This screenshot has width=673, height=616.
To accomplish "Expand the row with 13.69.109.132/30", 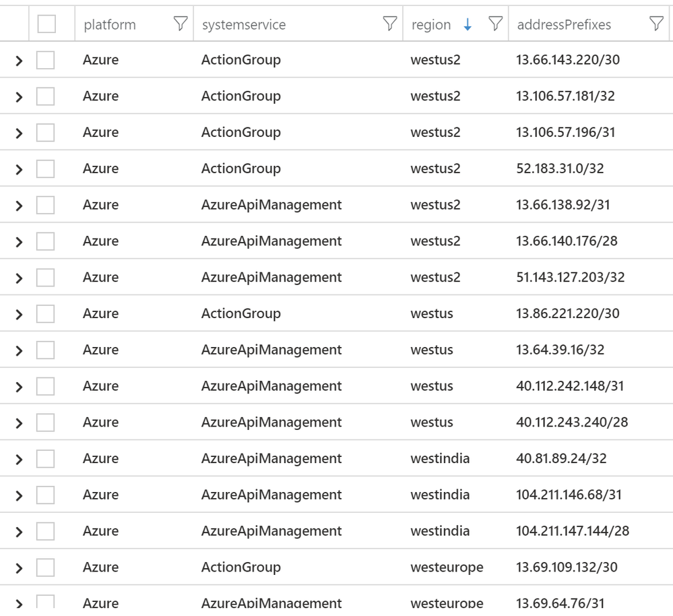I will coord(19,568).
